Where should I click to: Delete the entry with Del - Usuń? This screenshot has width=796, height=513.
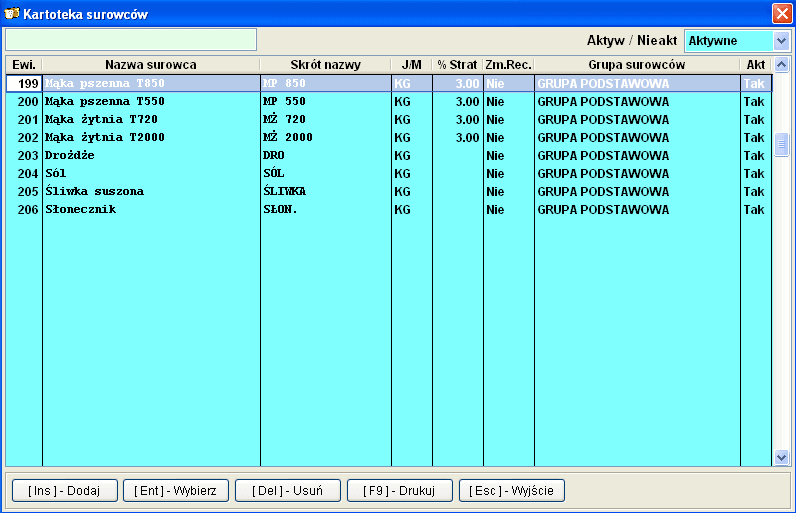pos(288,491)
